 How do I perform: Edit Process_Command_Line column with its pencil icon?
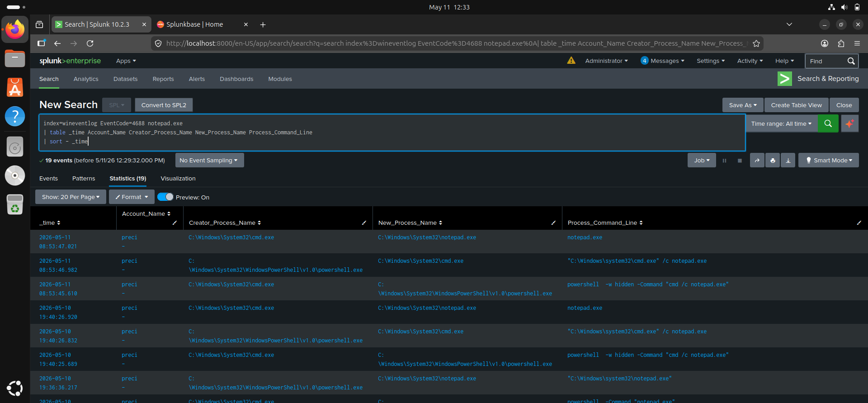[x=859, y=223]
